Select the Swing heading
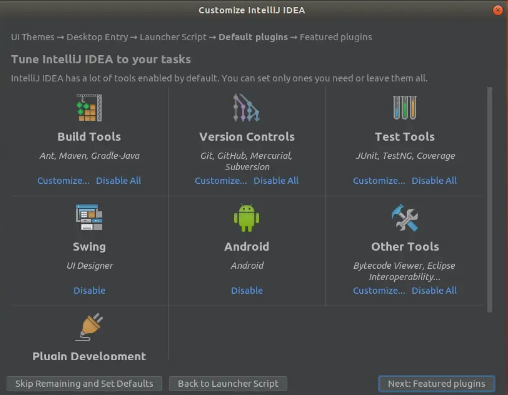The height and width of the screenshot is (395, 508). 89,247
